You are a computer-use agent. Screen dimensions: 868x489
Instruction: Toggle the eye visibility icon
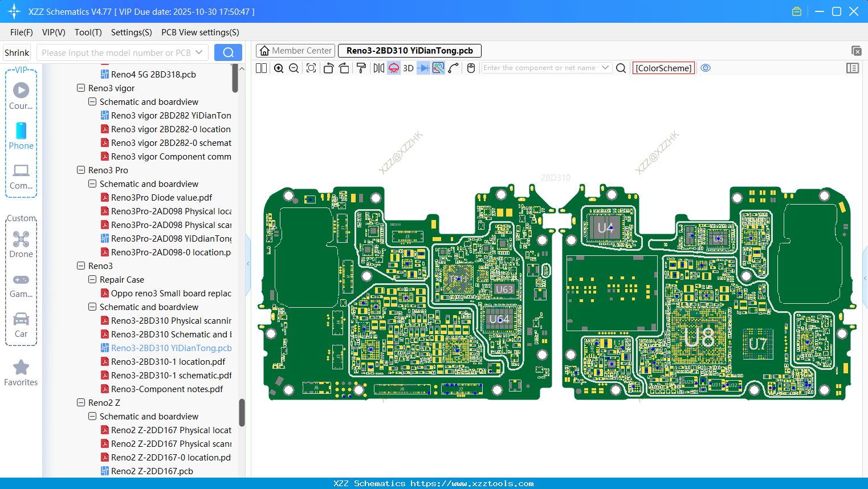click(706, 68)
